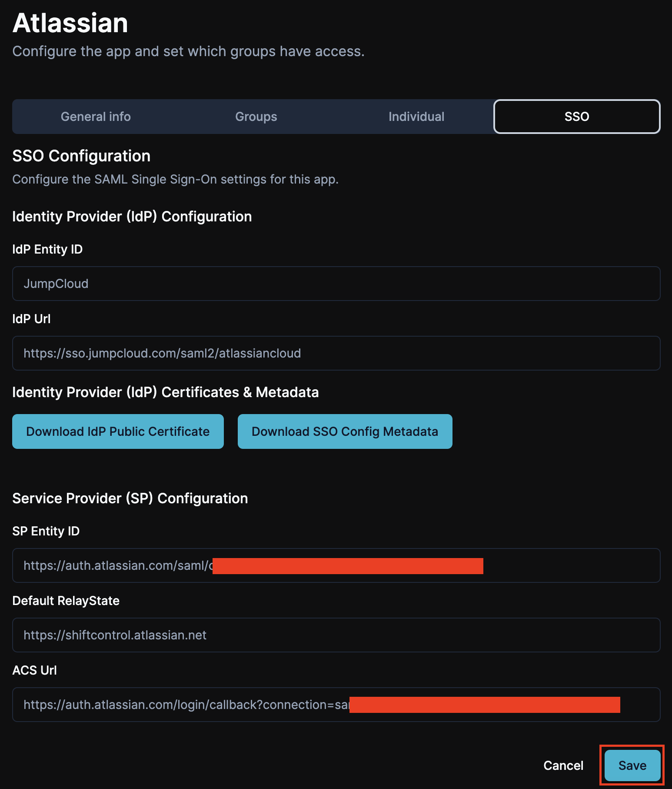This screenshot has width=672, height=789.
Task: Select the SP Entity ID input field
Action: [x=336, y=565]
